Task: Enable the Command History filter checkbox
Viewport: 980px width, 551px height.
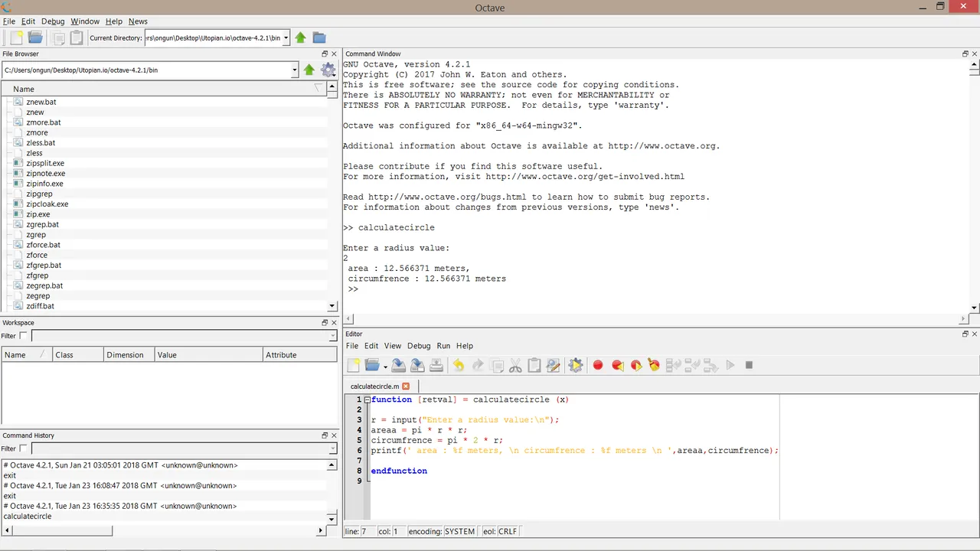Action: 23,448
